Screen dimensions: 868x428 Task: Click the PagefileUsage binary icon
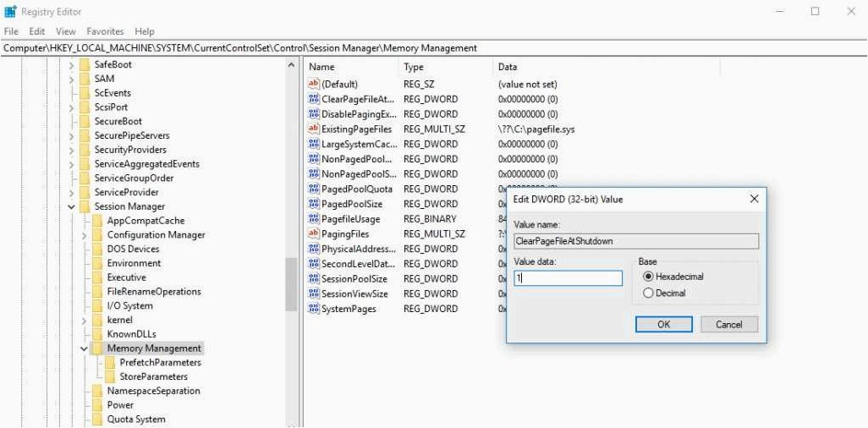point(314,219)
